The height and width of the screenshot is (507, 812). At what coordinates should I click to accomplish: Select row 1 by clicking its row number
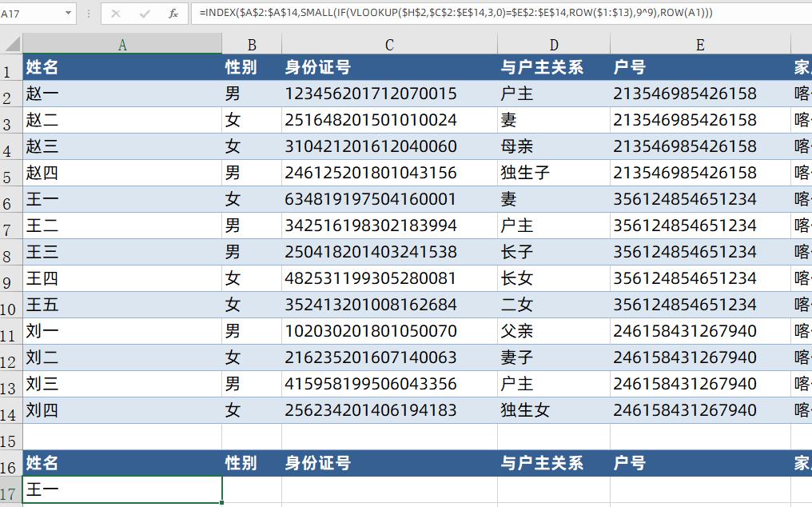pos(9,68)
